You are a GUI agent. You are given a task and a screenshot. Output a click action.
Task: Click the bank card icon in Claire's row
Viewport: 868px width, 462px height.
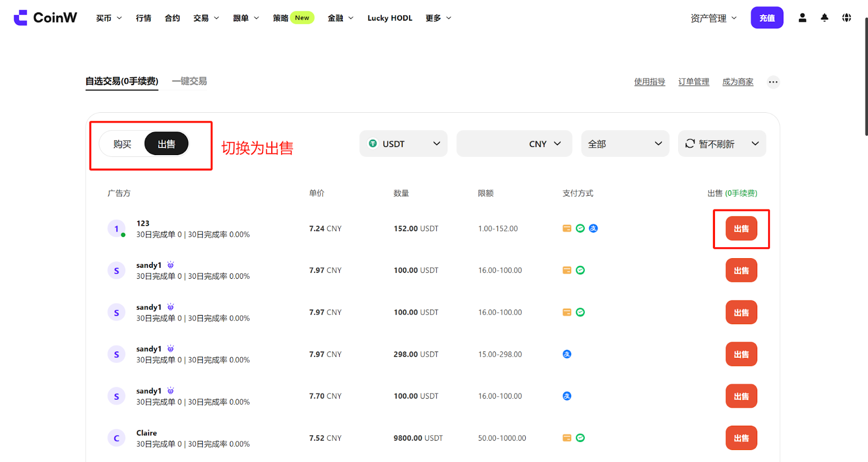(x=567, y=438)
